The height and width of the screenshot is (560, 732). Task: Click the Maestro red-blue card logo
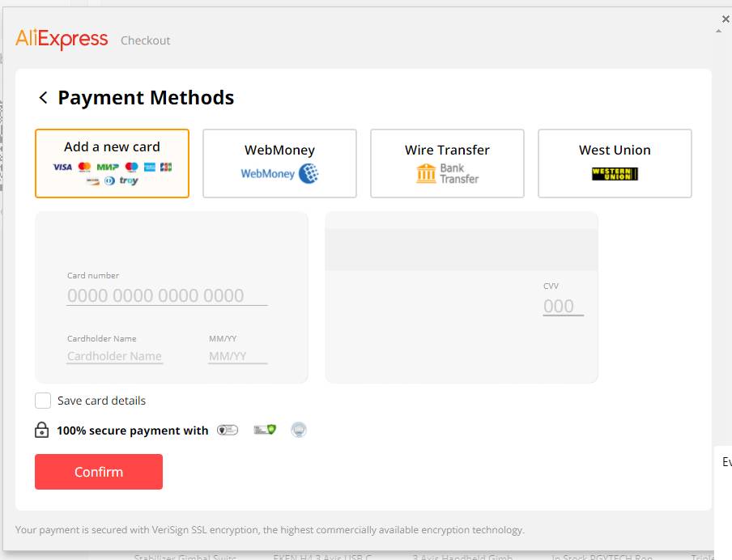pos(132,167)
